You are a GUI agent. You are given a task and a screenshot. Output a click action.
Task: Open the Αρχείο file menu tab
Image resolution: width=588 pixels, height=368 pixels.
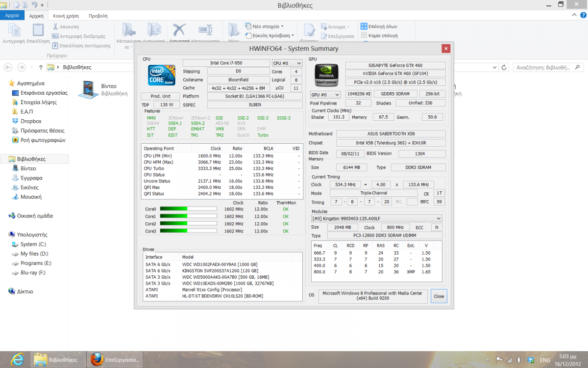point(12,16)
